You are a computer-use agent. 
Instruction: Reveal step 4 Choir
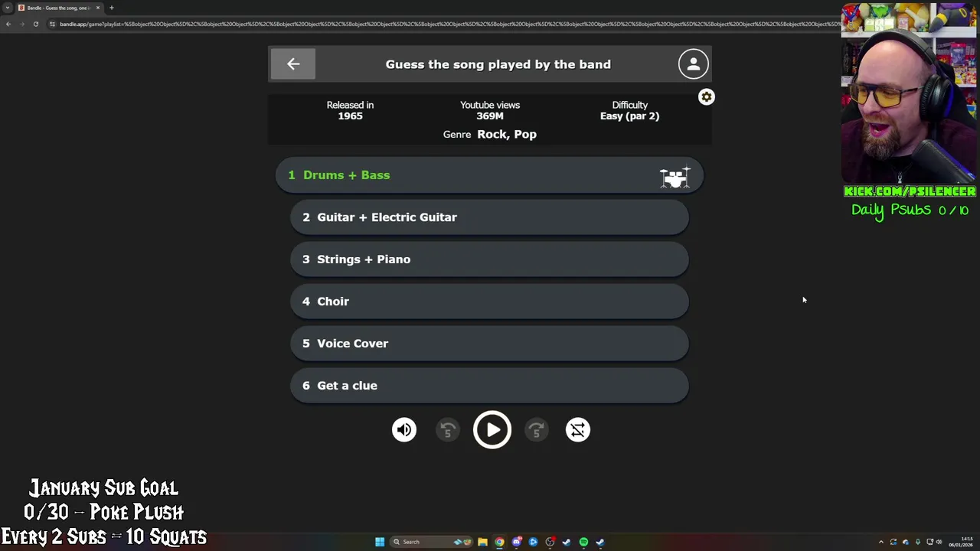pyautogui.click(x=489, y=302)
